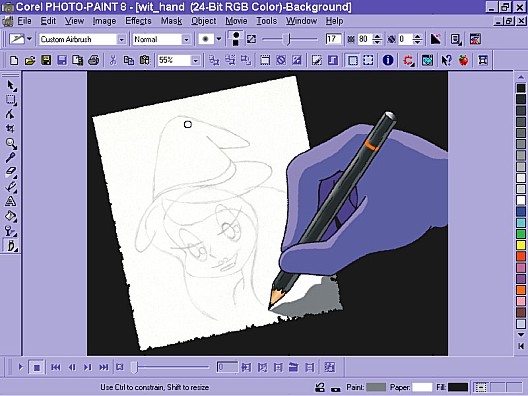Toggle paint on mask mode

click(x=317, y=61)
